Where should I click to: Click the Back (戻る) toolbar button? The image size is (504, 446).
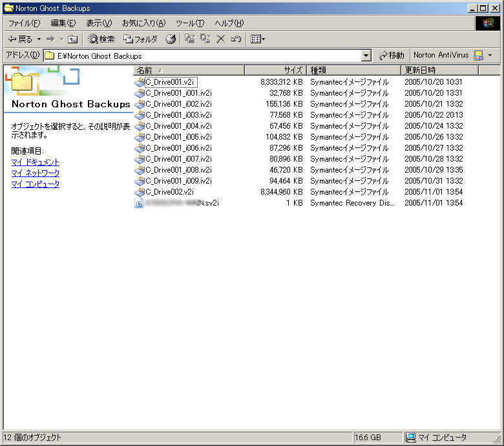tap(19, 39)
